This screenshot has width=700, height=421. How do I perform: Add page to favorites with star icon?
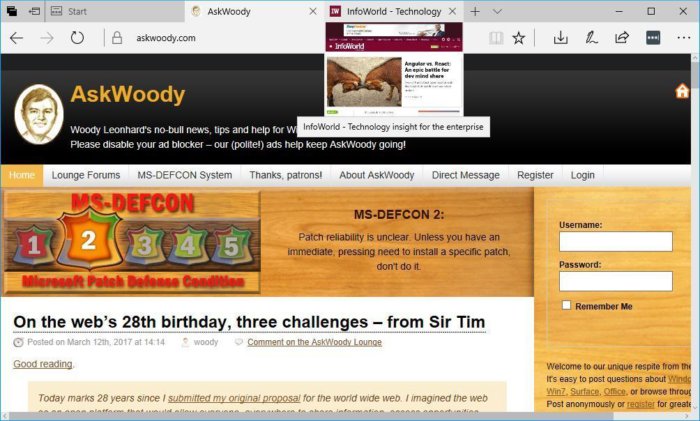pos(518,38)
